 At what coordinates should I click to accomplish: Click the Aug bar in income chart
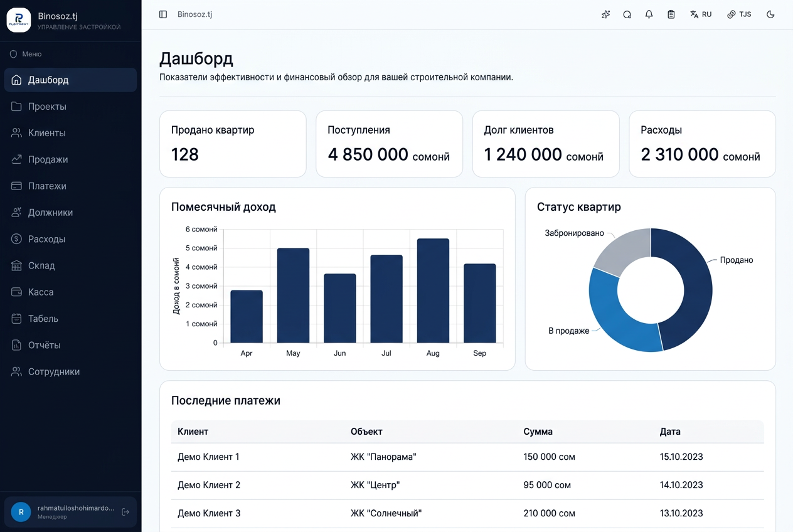point(433,291)
